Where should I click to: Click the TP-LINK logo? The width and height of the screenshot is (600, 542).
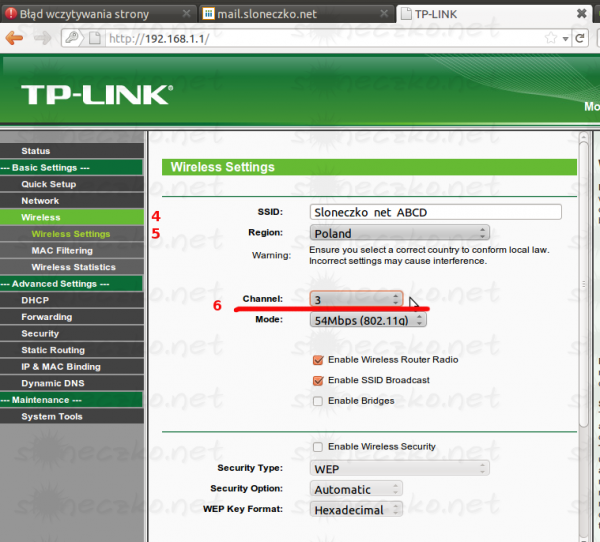pos(97,94)
